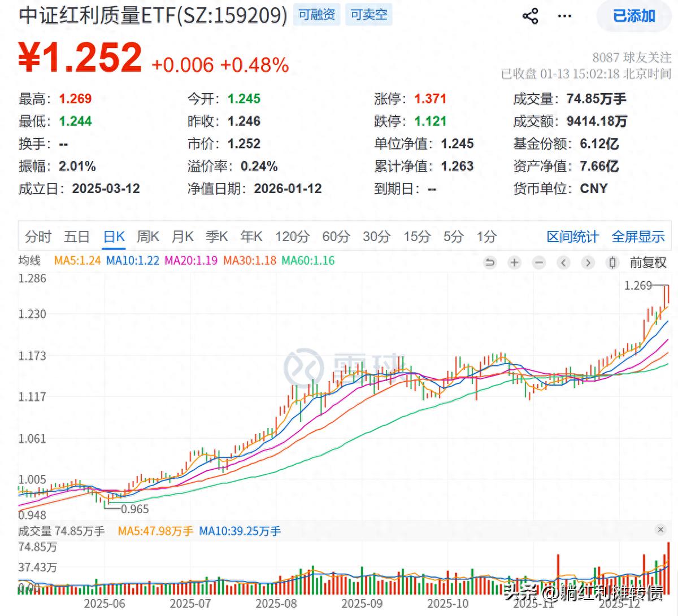Click the latest candlestick at 1.269 high
Image resolution: width=678 pixels, height=616 pixels.
point(667,295)
